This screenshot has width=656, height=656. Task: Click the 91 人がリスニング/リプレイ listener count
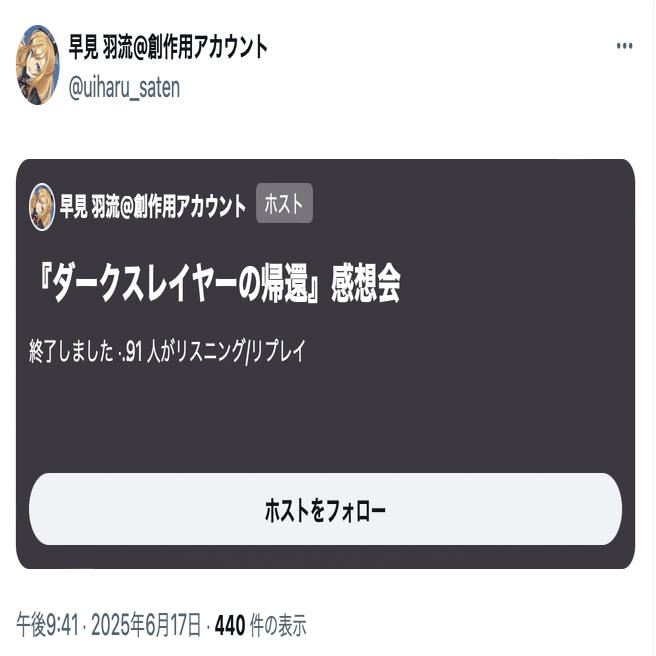tap(216, 351)
